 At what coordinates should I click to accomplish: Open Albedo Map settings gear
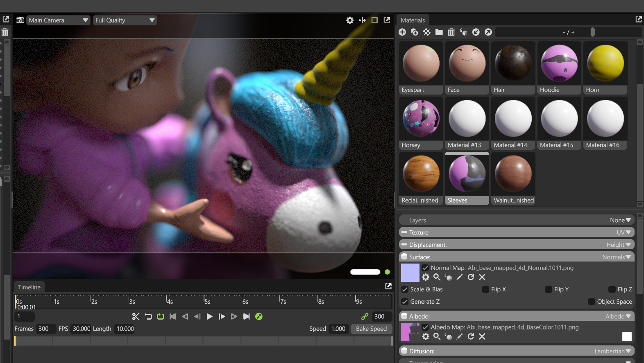point(426,336)
